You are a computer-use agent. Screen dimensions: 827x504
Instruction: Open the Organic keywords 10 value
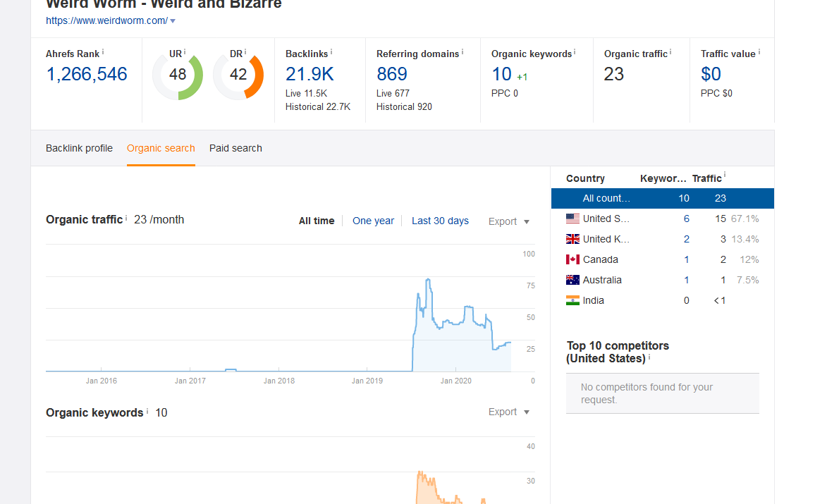click(x=501, y=74)
